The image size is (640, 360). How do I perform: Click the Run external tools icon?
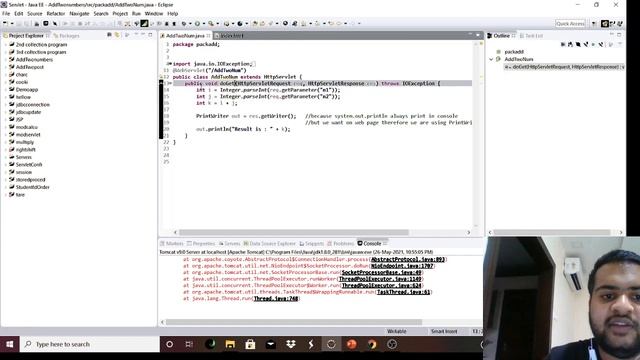point(211,23)
